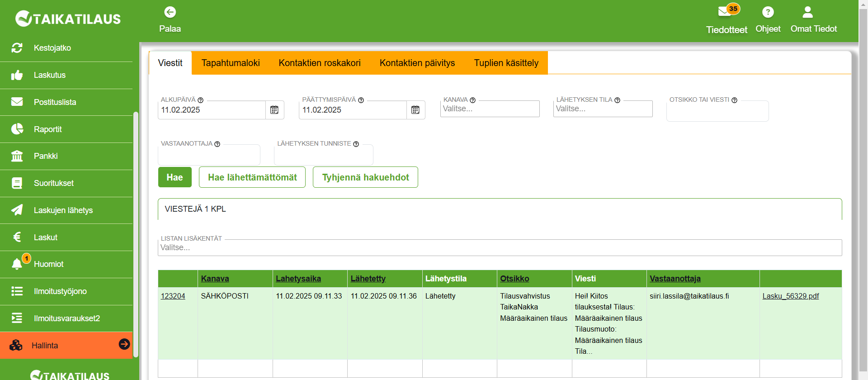
Task: Click the Hae search button
Action: click(x=175, y=177)
